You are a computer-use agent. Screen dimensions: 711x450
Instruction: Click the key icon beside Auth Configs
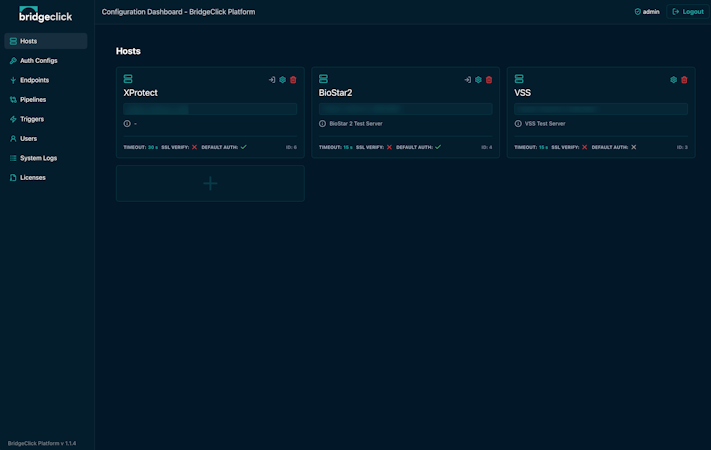(x=13, y=60)
